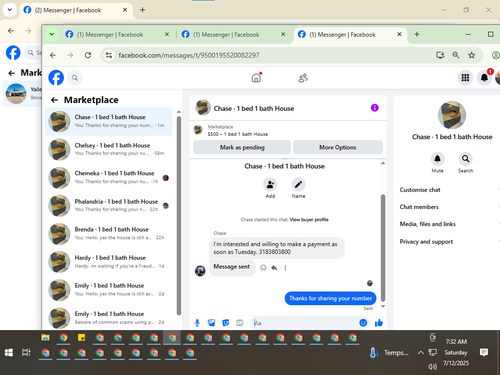Viewport: 500px width, 375px height.
Task: Click the Add people icon in chat
Action: 270,184
